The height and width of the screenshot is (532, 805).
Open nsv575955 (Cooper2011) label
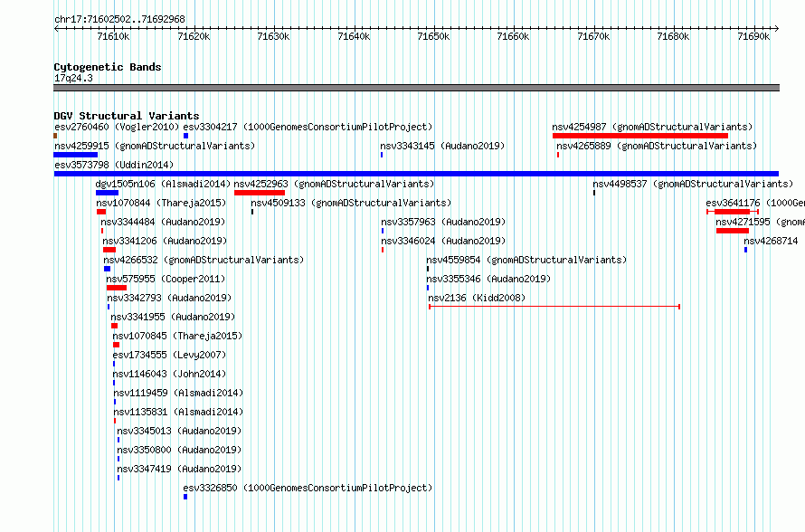coord(166,279)
